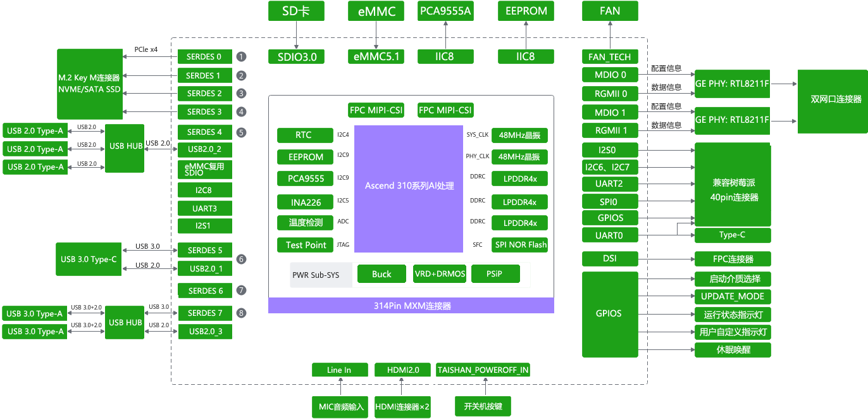This screenshot has height=419, width=868.
Task: Click the PCA9555A block
Action: [445, 11]
